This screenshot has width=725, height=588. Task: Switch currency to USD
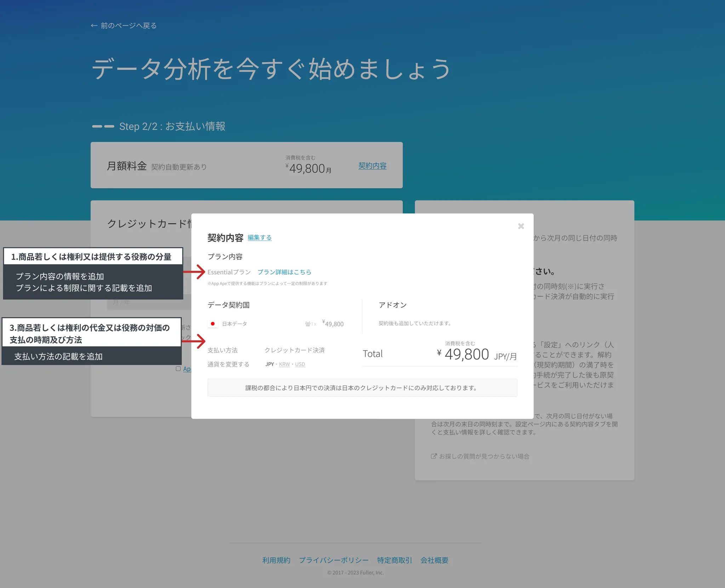(x=300, y=364)
